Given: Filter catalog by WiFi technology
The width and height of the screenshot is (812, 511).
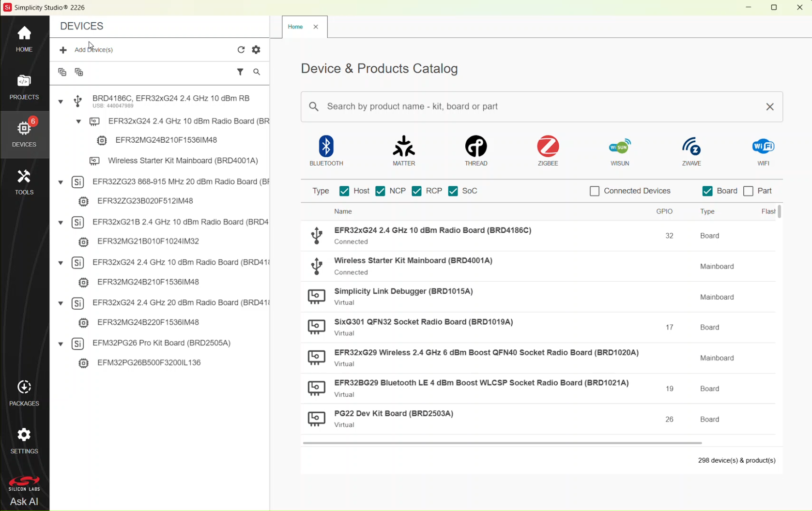Looking at the screenshot, I should 763,151.
